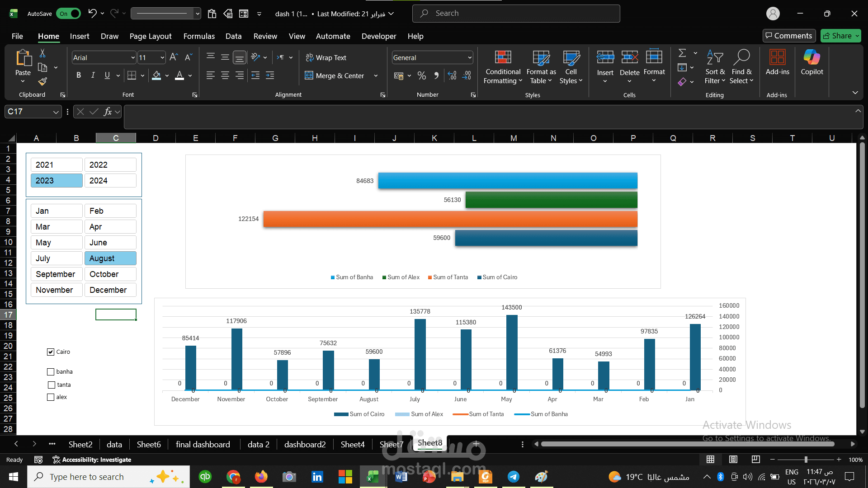Click the Decrease Indent icon

click(x=255, y=75)
